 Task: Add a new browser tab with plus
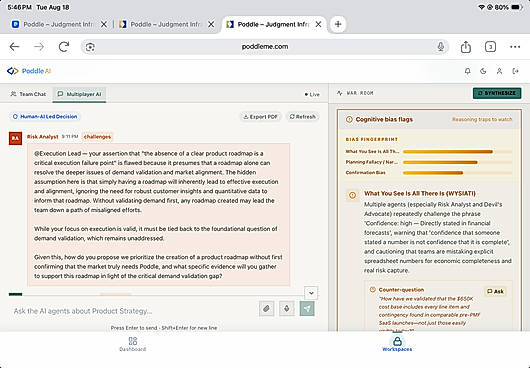(x=338, y=24)
